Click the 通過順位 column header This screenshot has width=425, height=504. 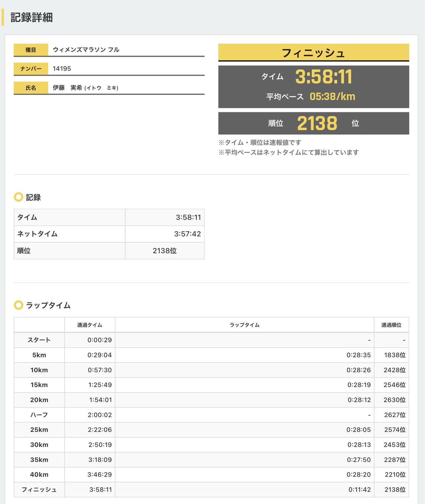391,325
